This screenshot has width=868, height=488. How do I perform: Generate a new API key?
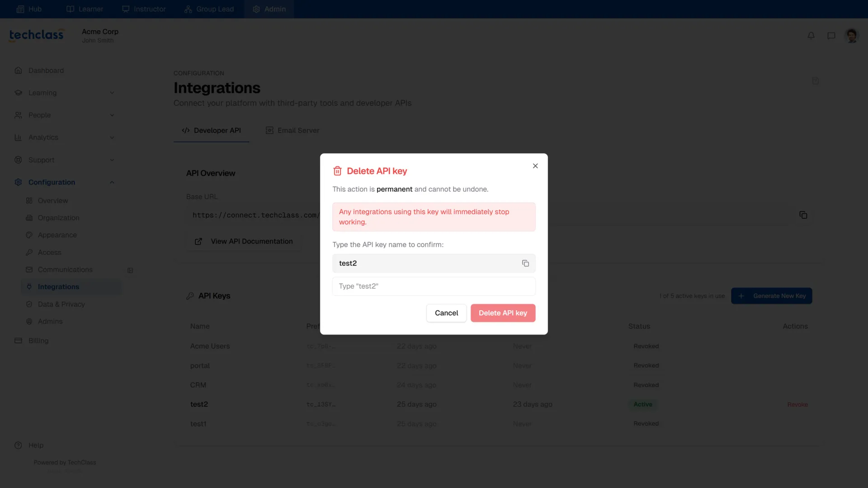[x=771, y=296]
